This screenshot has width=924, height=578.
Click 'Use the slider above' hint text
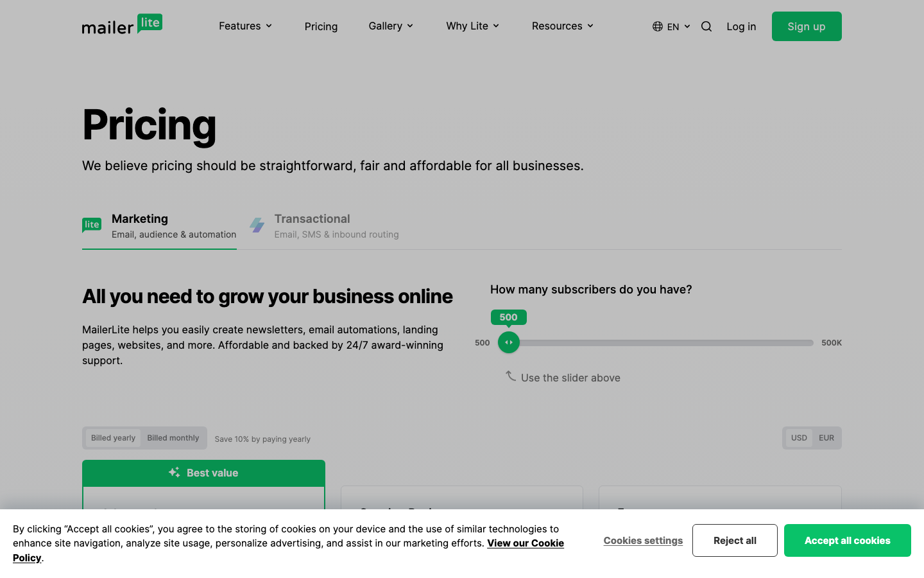tap(570, 378)
